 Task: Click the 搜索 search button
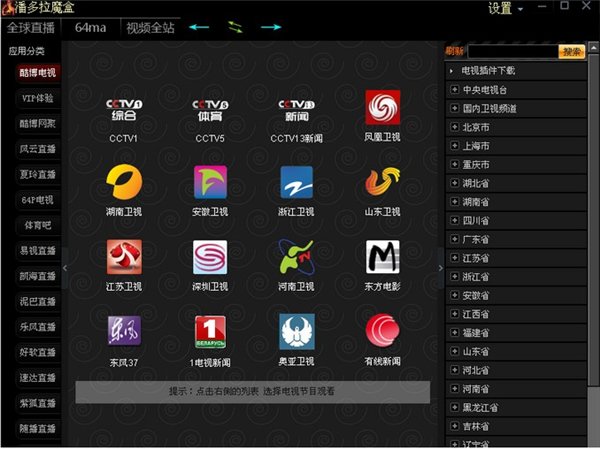[572, 52]
